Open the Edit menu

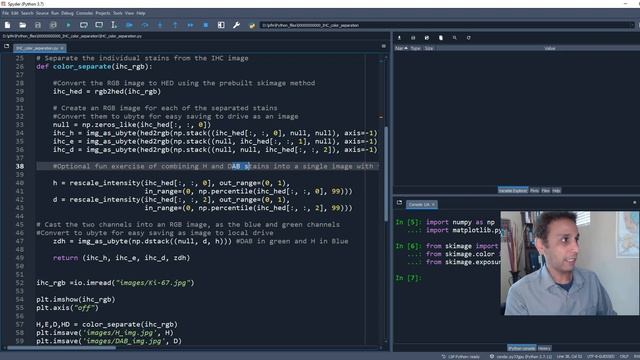click(15, 13)
